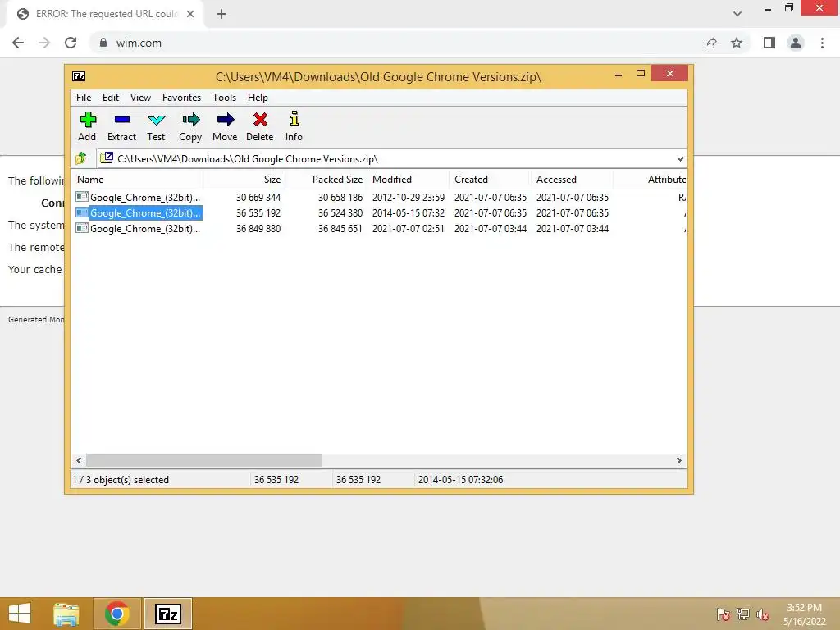Open the File menu in 7-Zip
The width and height of the screenshot is (840, 630).
[84, 98]
